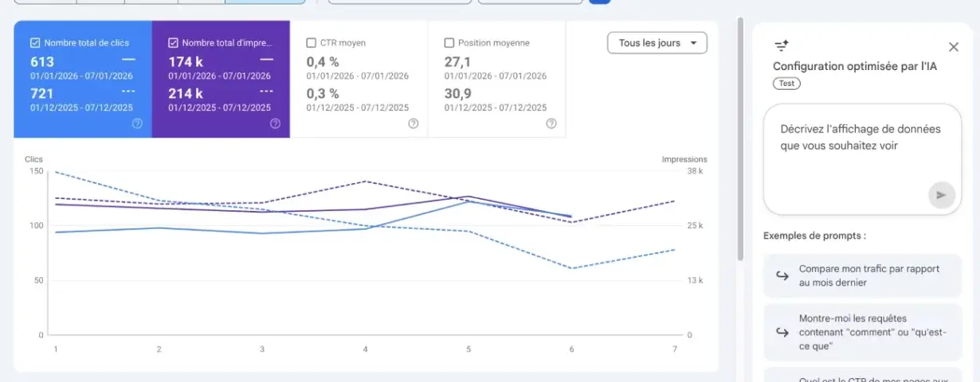Uncheck Nombre total de clics checkbox
This screenshot has width=980, height=382.
coord(35,43)
